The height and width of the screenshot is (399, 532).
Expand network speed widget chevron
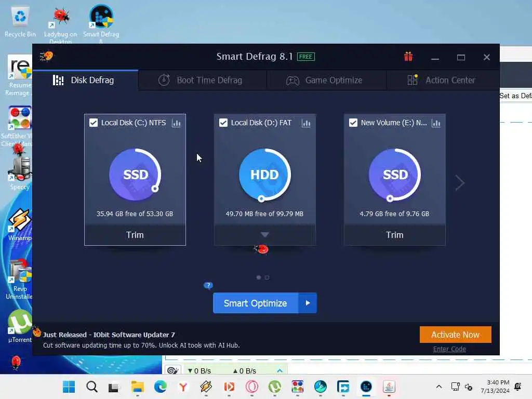(x=280, y=370)
